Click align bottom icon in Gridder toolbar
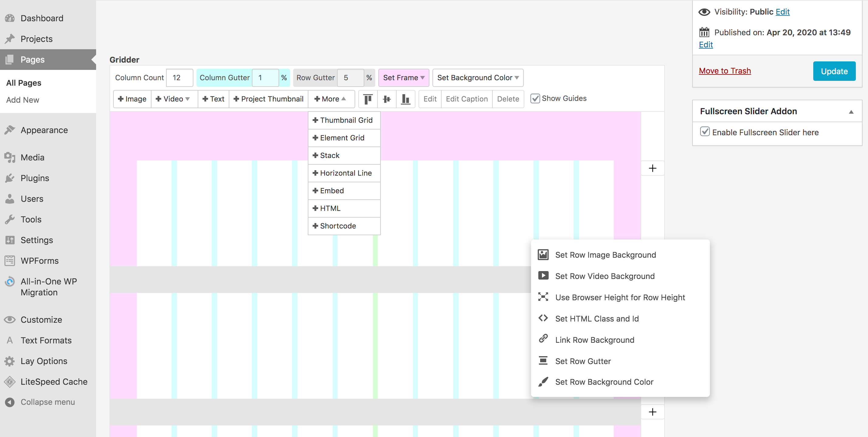The image size is (868, 437). coord(405,99)
